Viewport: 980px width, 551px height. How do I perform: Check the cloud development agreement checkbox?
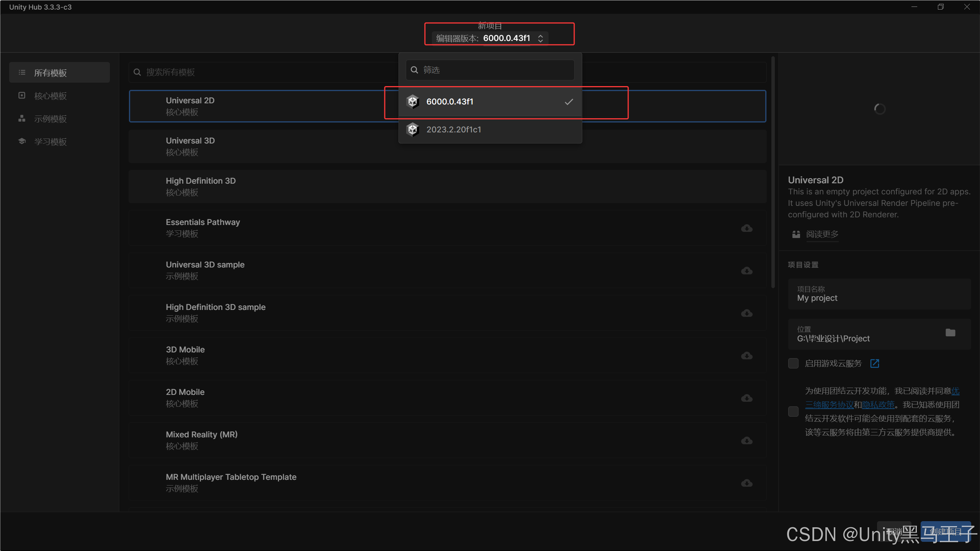793,412
